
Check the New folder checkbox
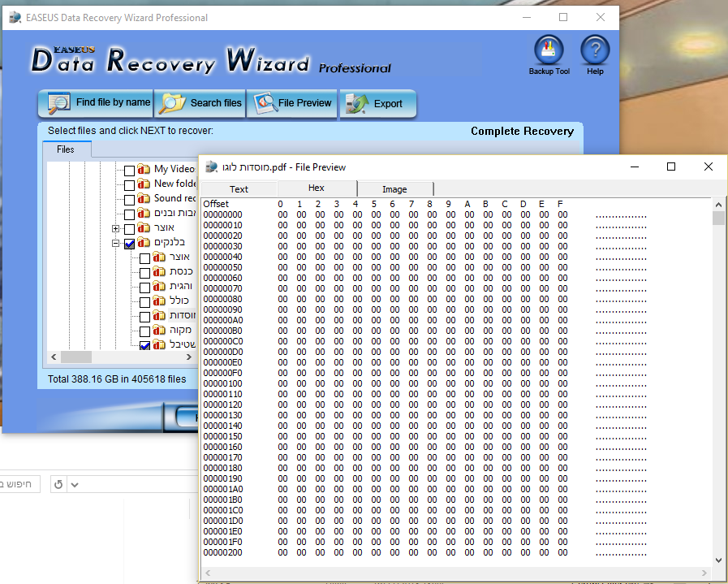(x=130, y=185)
